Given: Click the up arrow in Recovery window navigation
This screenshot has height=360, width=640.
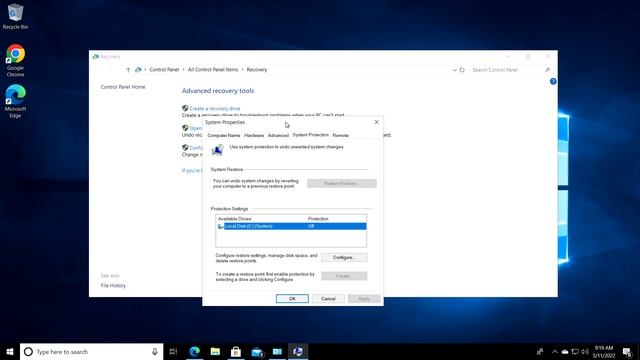Looking at the screenshot, I should tap(128, 70).
